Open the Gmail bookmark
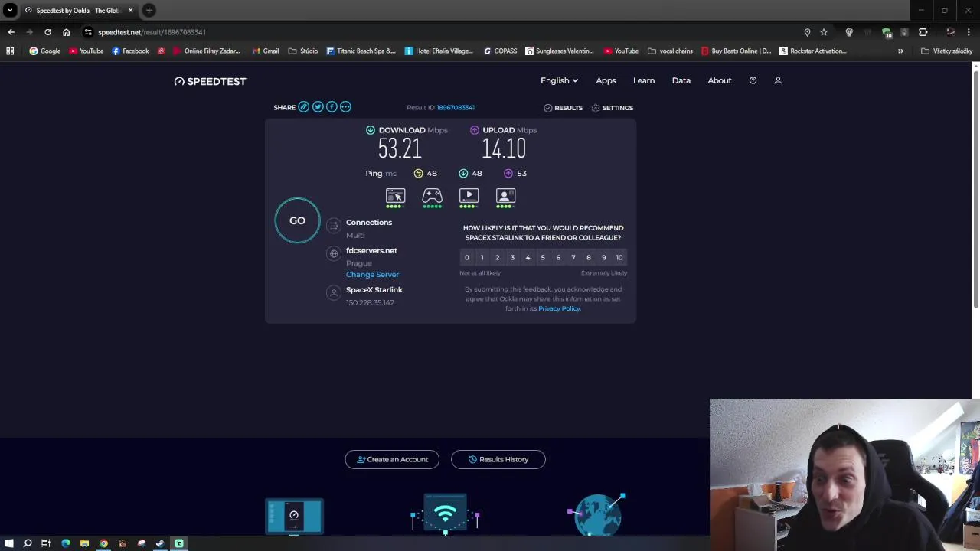 click(266, 51)
